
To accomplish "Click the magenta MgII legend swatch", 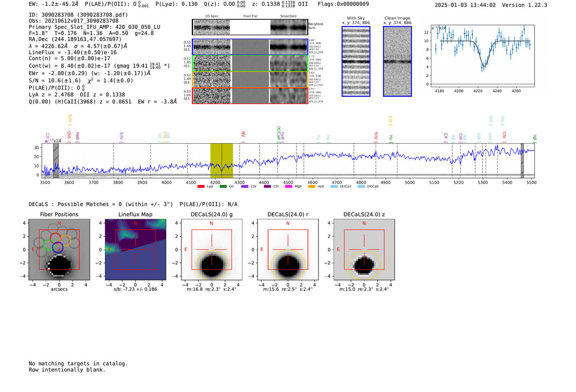I will pyautogui.click(x=288, y=187).
